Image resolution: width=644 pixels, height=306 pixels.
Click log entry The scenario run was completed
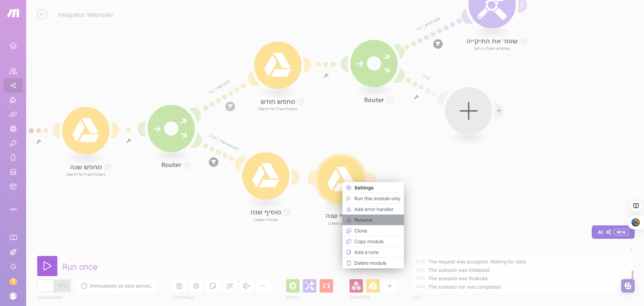coord(465,287)
